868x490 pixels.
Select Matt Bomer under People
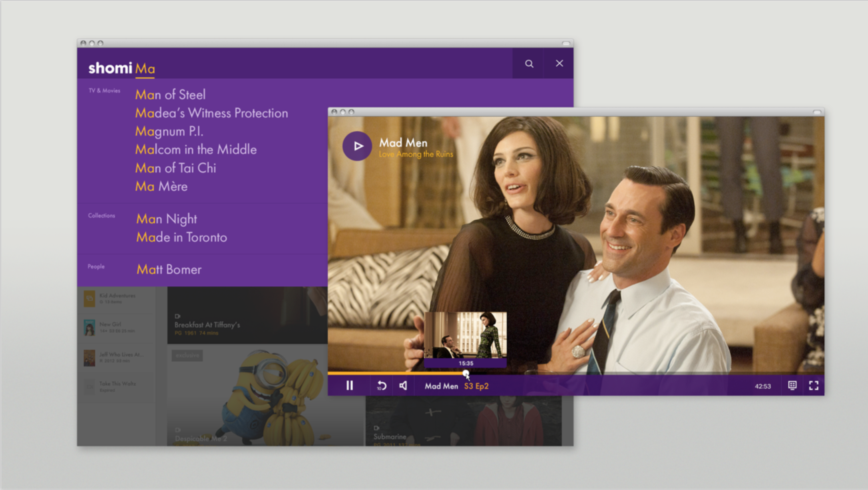click(x=169, y=270)
